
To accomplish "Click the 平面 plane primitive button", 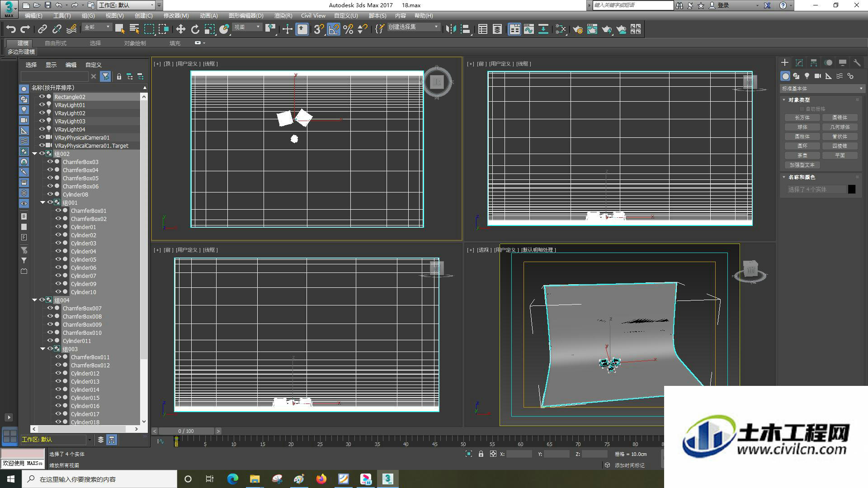I will coord(840,155).
